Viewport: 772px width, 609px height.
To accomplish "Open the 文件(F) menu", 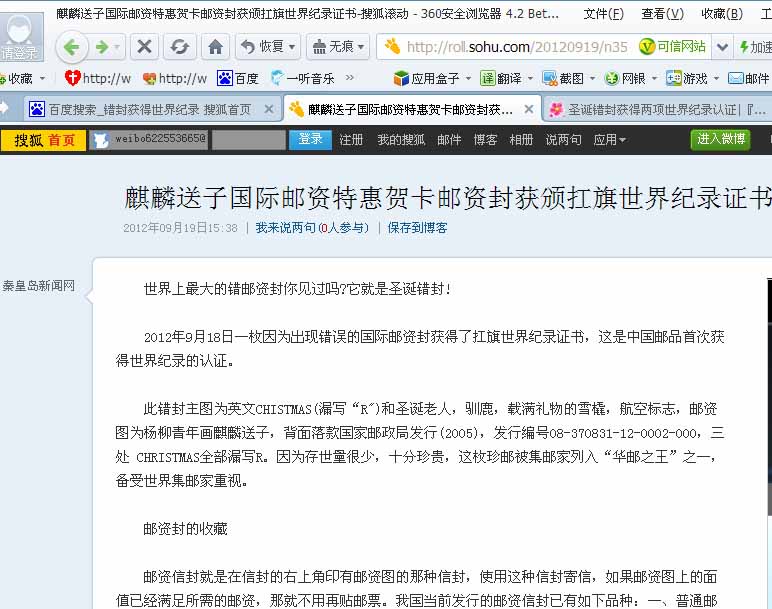I will tap(603, 14).
